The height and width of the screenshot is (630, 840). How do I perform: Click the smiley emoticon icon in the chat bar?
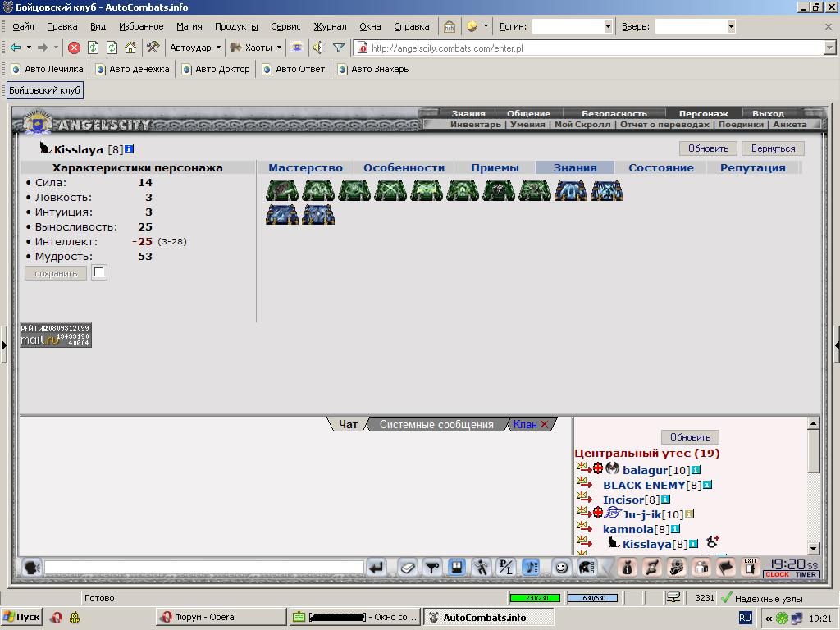click(x=561, y=567)
